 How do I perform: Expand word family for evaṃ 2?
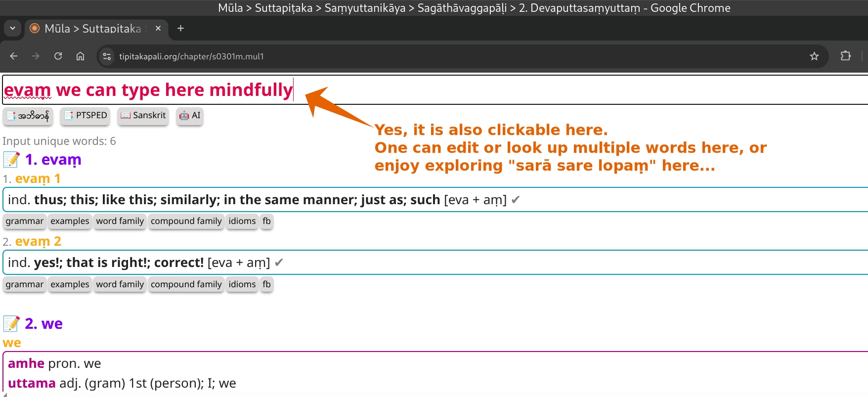(120, 284)
